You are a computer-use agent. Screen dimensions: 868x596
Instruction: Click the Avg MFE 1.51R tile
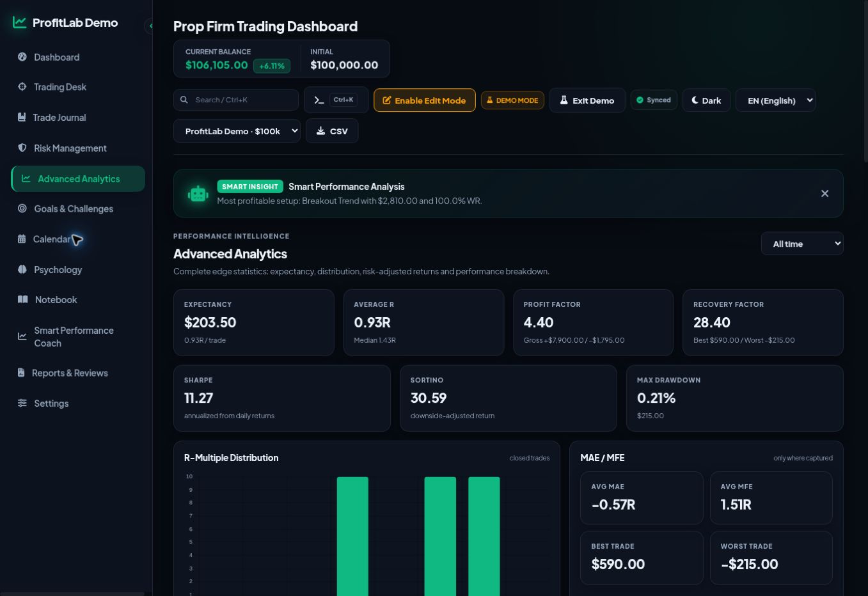(x=771, y=498)
